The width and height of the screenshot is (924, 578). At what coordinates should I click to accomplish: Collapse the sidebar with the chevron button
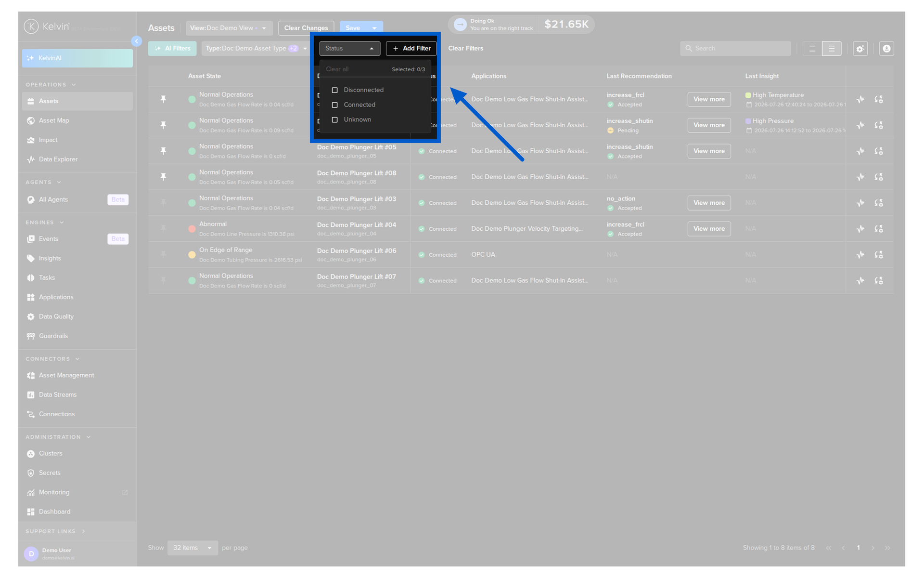pos(137,41)
